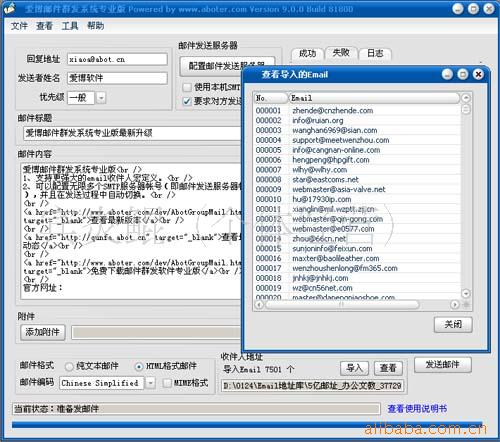Image resolution: width=500 pixels, height=442 pixels.
Task: Select the 纯文本邮件 radio button
Action: point(69,367)
